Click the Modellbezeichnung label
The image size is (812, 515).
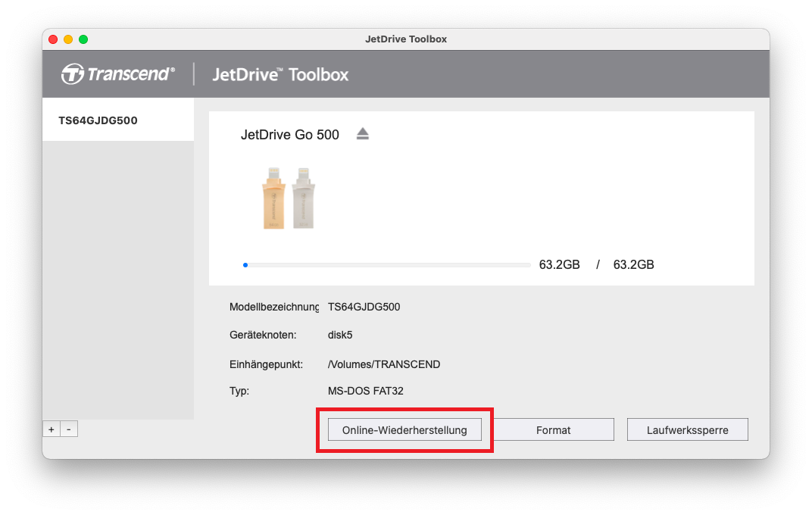point(274,307)
